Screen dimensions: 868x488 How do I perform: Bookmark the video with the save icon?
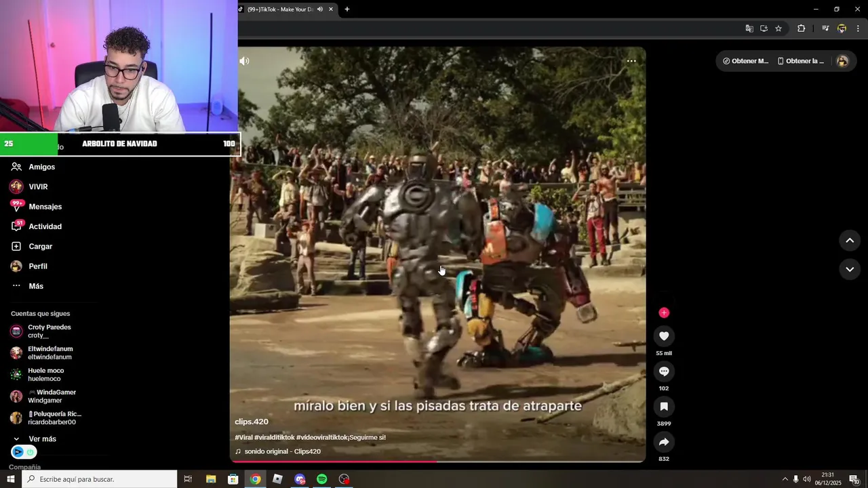coord(664,406)
